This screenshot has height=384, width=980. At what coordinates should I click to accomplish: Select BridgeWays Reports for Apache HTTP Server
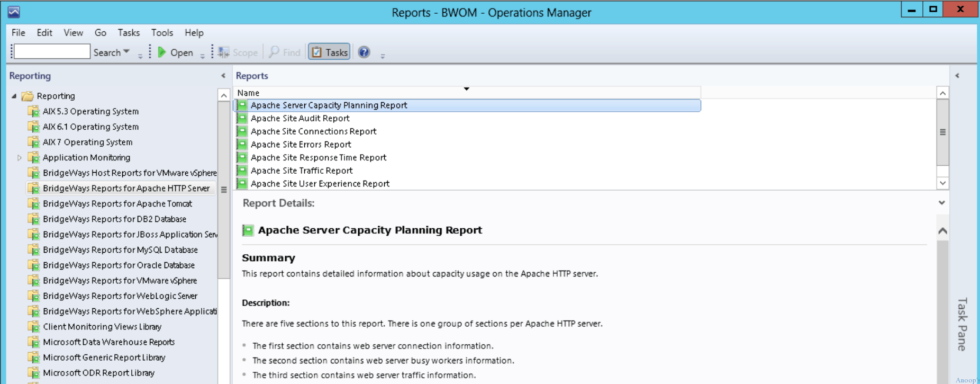click(x=126, y=188)
